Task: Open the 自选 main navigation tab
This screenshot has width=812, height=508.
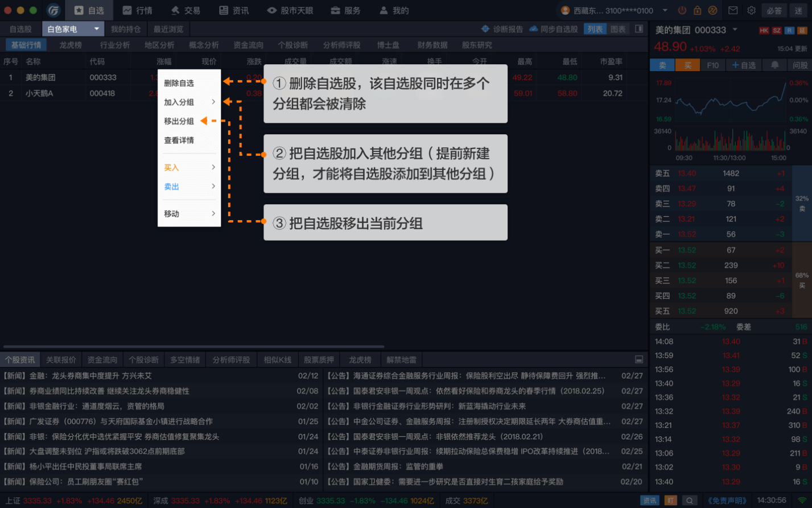Action: click(89, 10)
